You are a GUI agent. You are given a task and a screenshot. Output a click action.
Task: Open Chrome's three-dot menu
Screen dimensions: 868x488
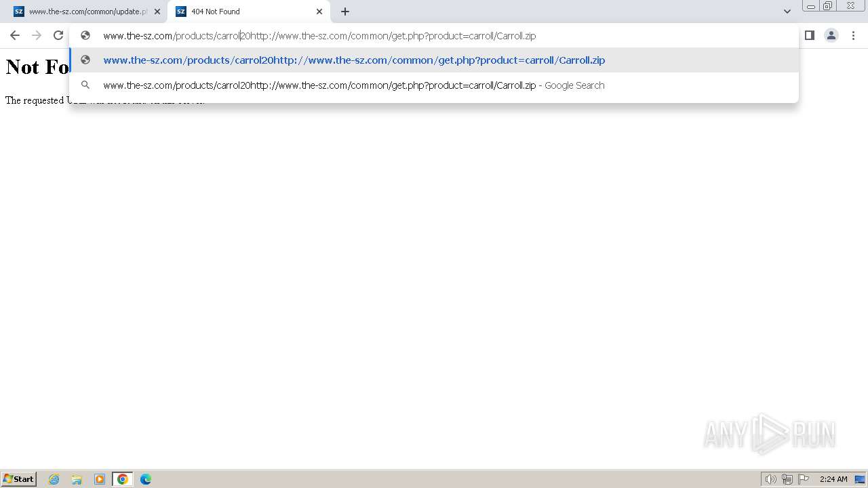point(853,35)
